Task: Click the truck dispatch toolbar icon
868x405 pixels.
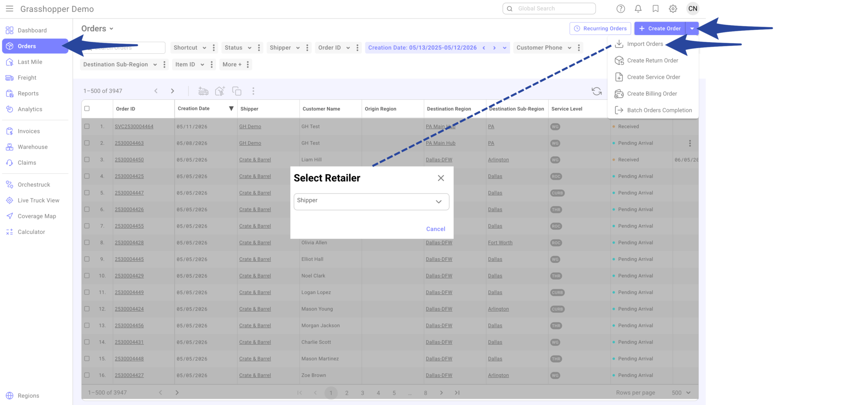Action: coord(203,91)
